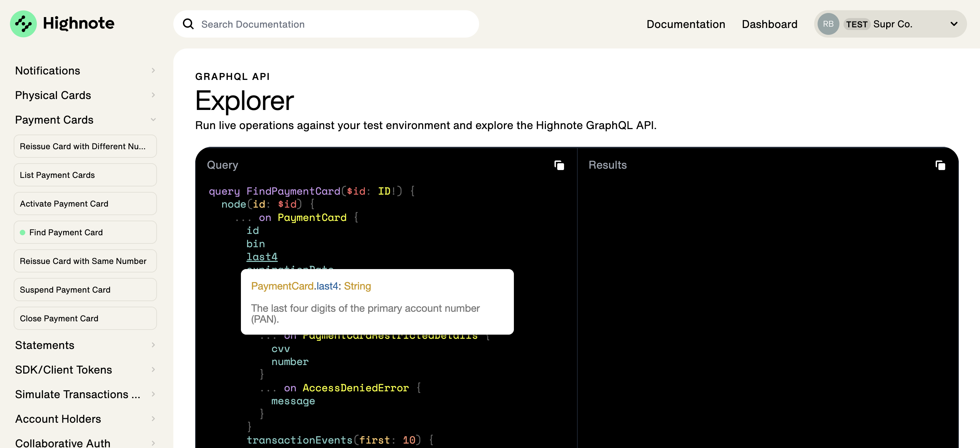Viewport: 980px width, 448px height.
Task: Click the Highnote logo icon
Action: click(x=23, y=24)
